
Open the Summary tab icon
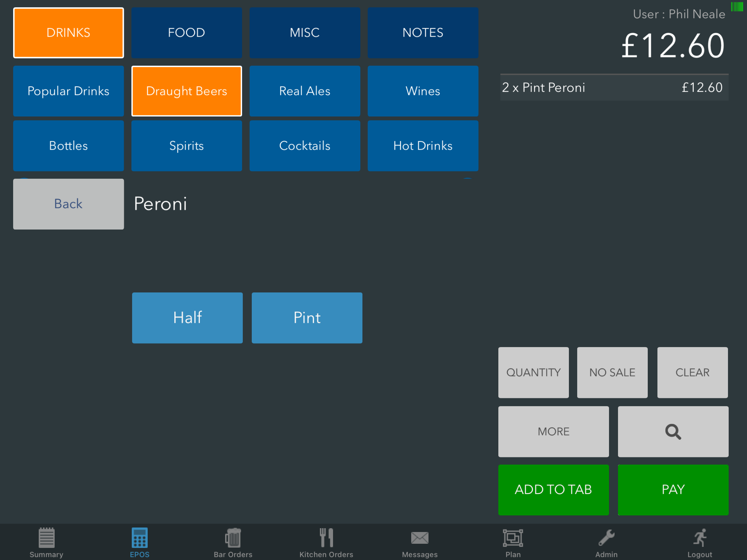[46, 538]
